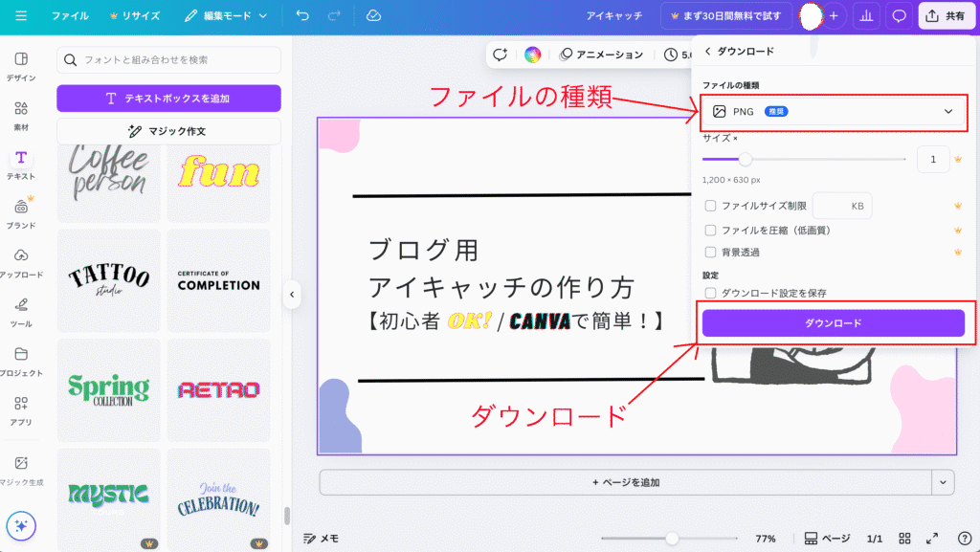The image size is (980, 552).
Task: Click the マジック作文 button
Action: [x=168, y=131]
